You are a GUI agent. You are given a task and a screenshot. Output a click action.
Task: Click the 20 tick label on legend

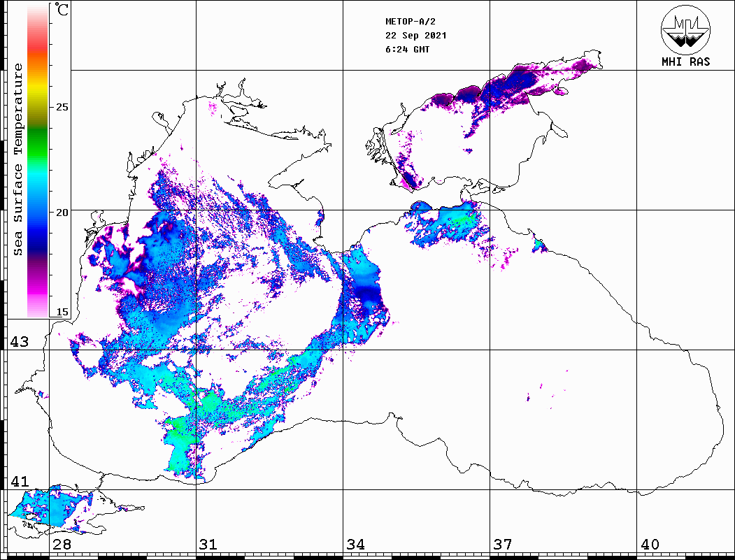[x=62, y=213]
